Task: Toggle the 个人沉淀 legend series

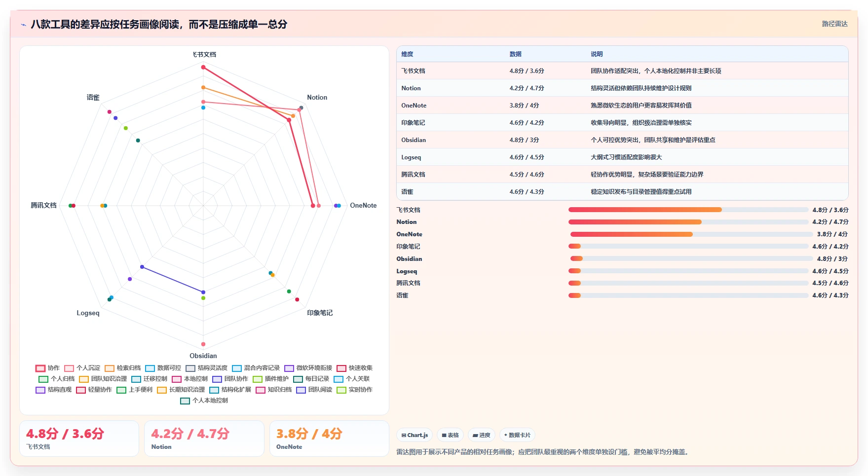Action: (x=82, y=368)
